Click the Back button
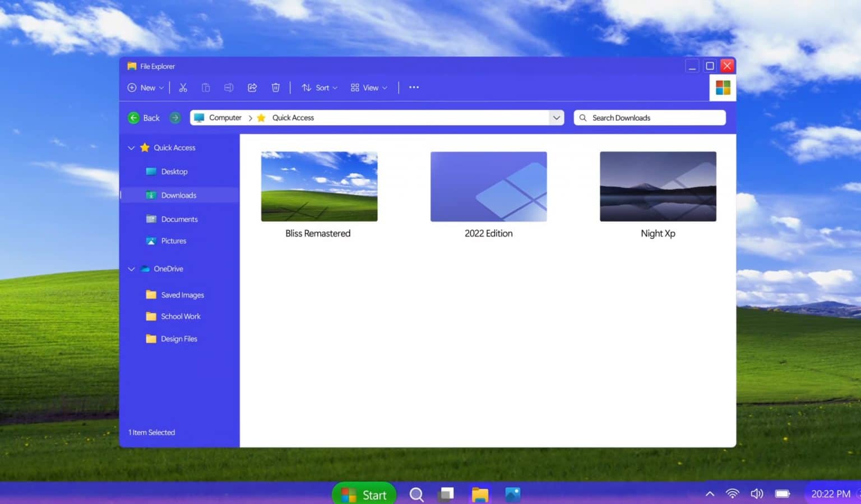 coord(143,118)
